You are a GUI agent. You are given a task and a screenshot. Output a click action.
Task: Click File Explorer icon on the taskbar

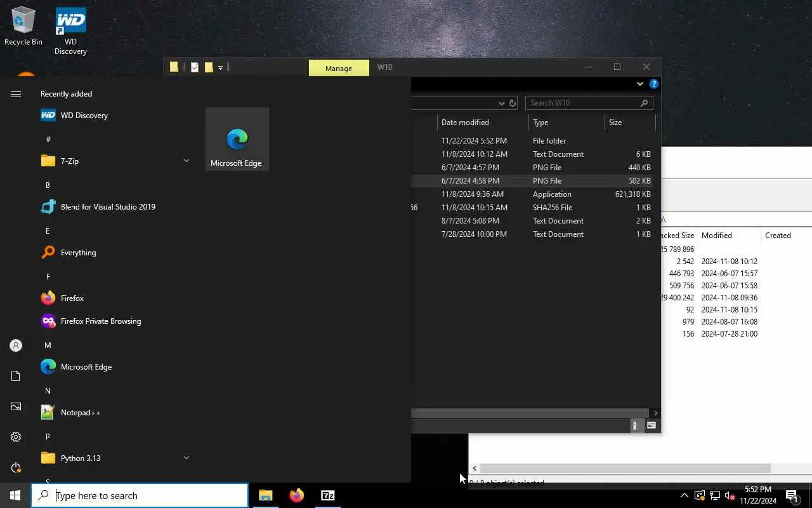[265, 495]
